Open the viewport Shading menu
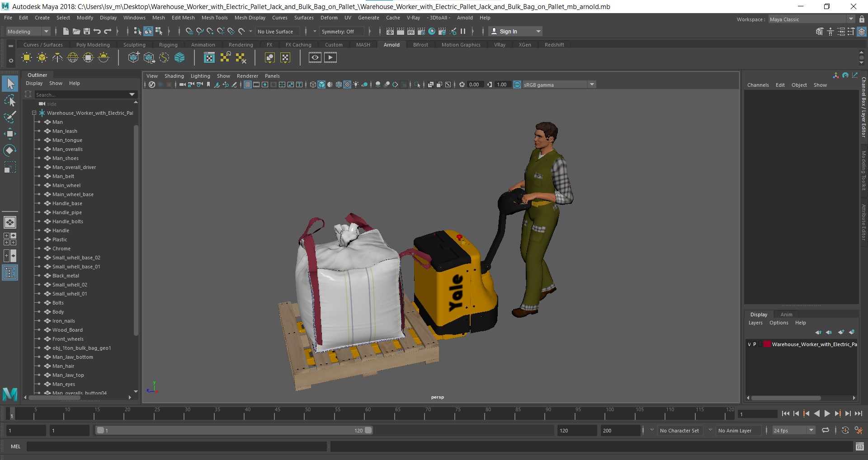This screenshot has height=460, width=868. (174, 76)
